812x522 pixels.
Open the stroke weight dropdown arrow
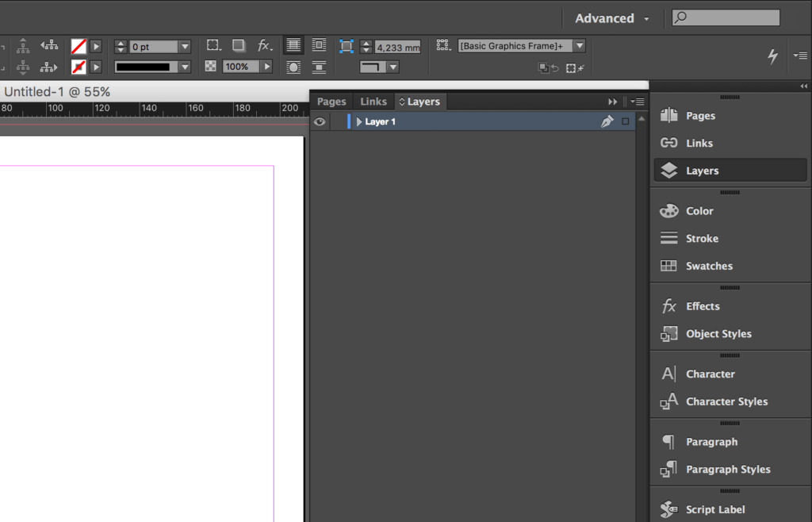[185, 47]
